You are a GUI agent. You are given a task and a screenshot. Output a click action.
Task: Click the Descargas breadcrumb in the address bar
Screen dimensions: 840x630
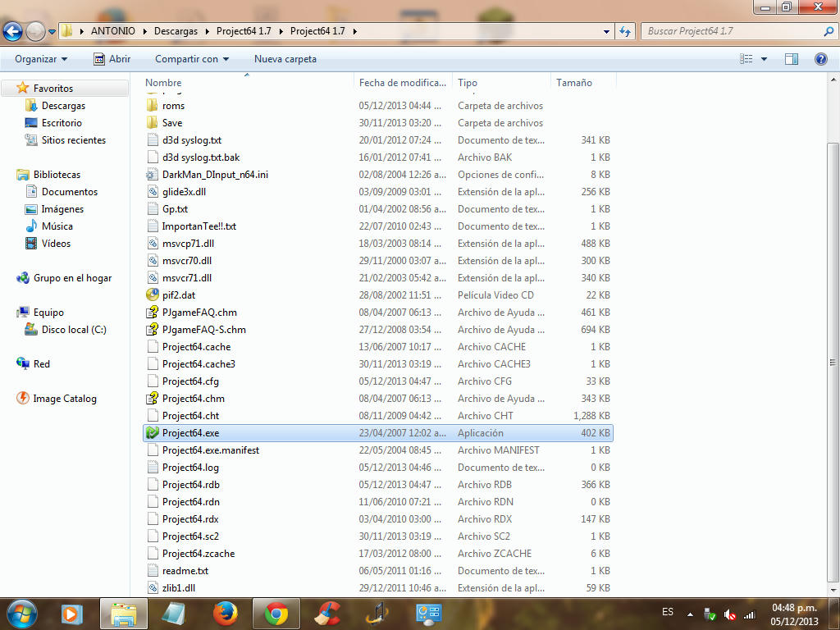click(x=176, y=31)
